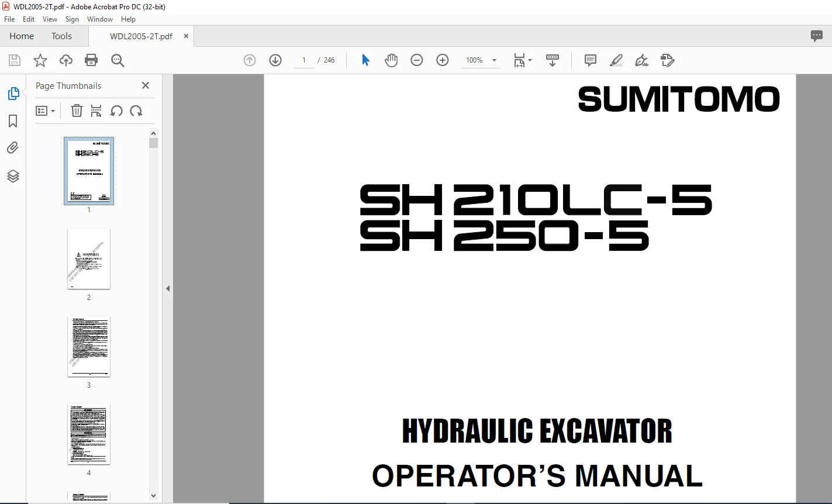
Task: Open the Bookmarks panel icon
Action: (x=13, y=121)
